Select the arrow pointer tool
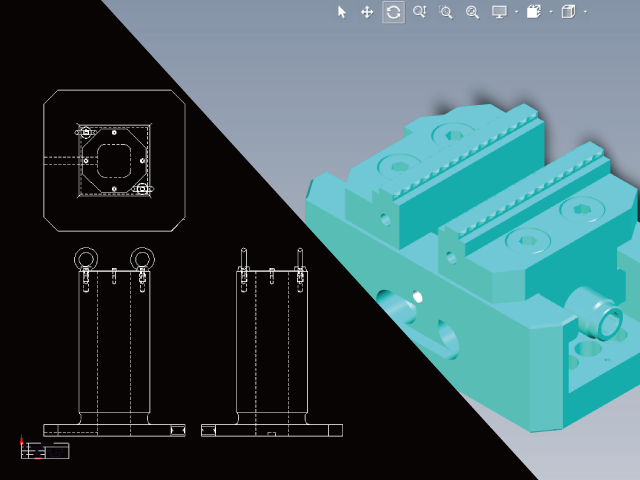The width and height of the screenshot is (640, 480). pos(342,12)
